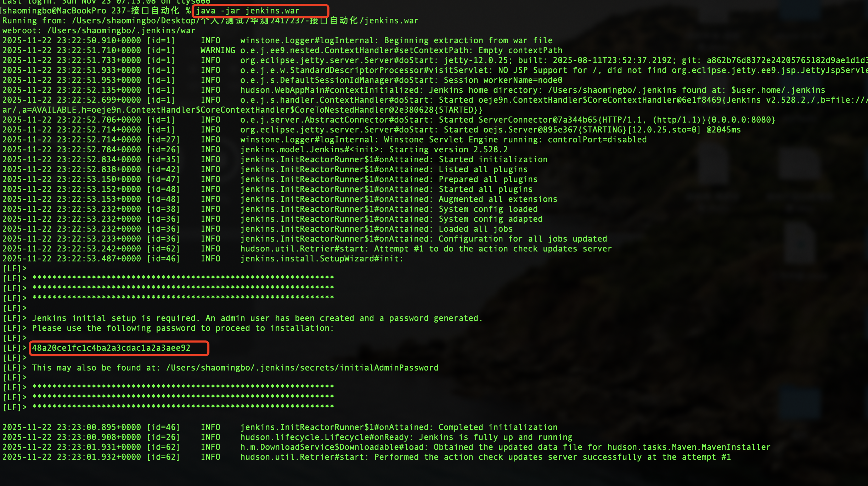Click 'Beginning extraction from war file' text

468,41
